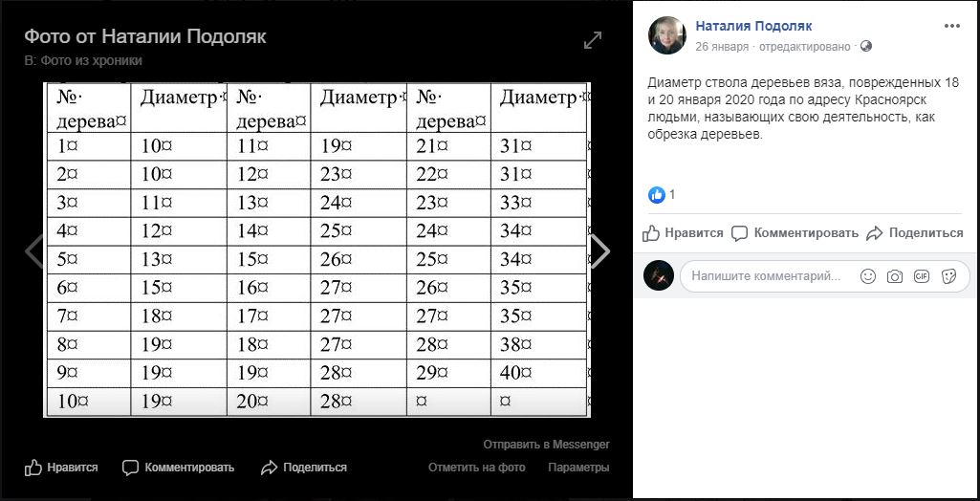
Task: Open Параметры photo options
Action: pos(578,468)
